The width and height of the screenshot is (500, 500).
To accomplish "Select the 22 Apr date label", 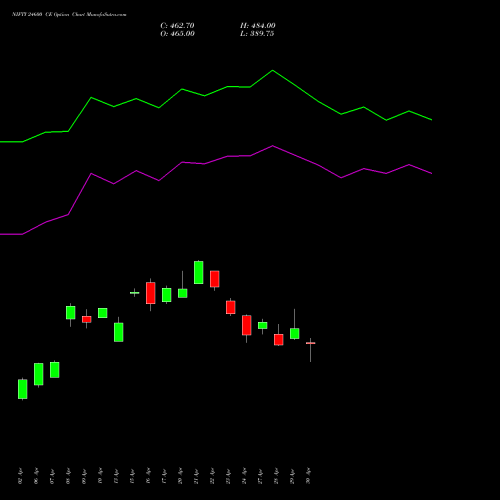I will pyautogui.click(x=212, y=476).
